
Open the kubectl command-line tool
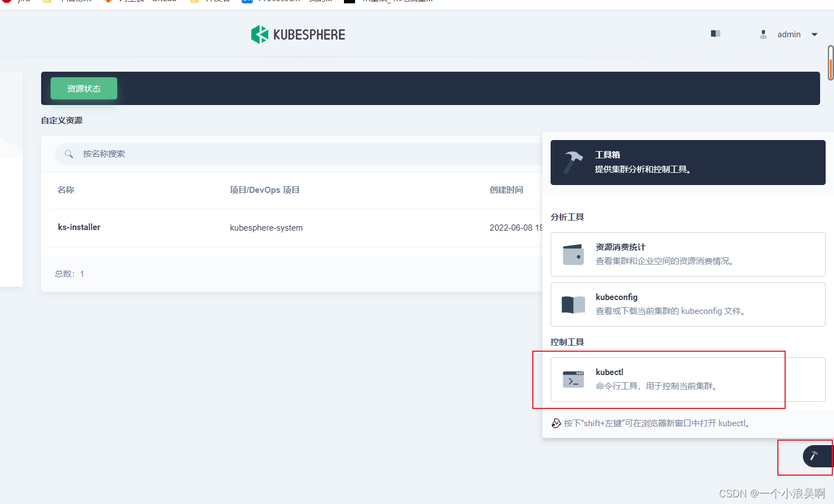[x=667, y=379]
